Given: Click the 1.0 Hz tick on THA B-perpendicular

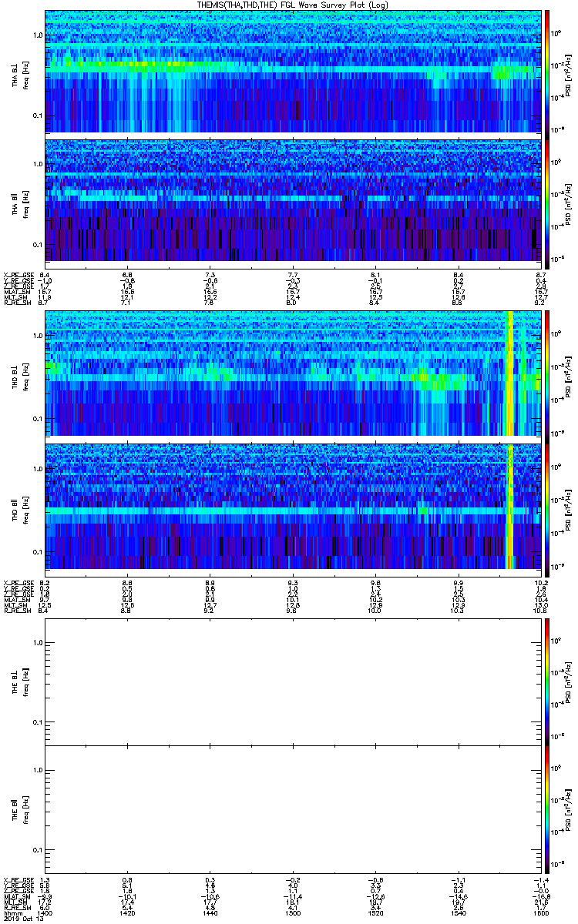Looking at the screenshot, I should tap(36, 35).
